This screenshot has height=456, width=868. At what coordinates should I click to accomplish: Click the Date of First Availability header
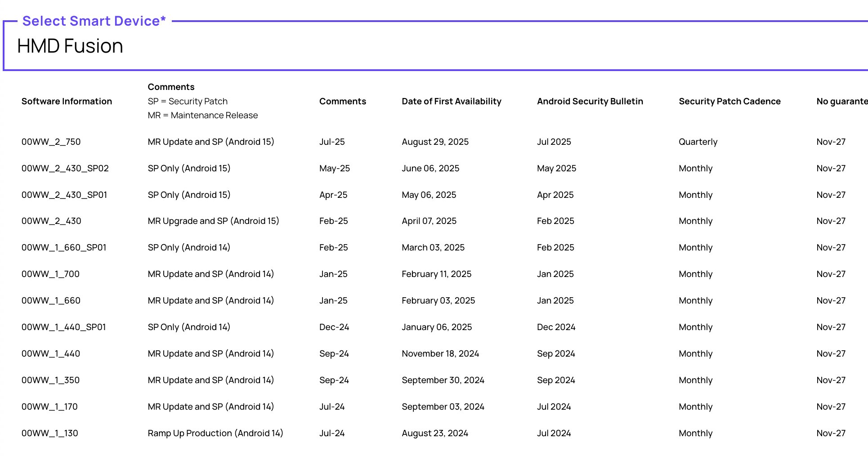pos(452,101)
